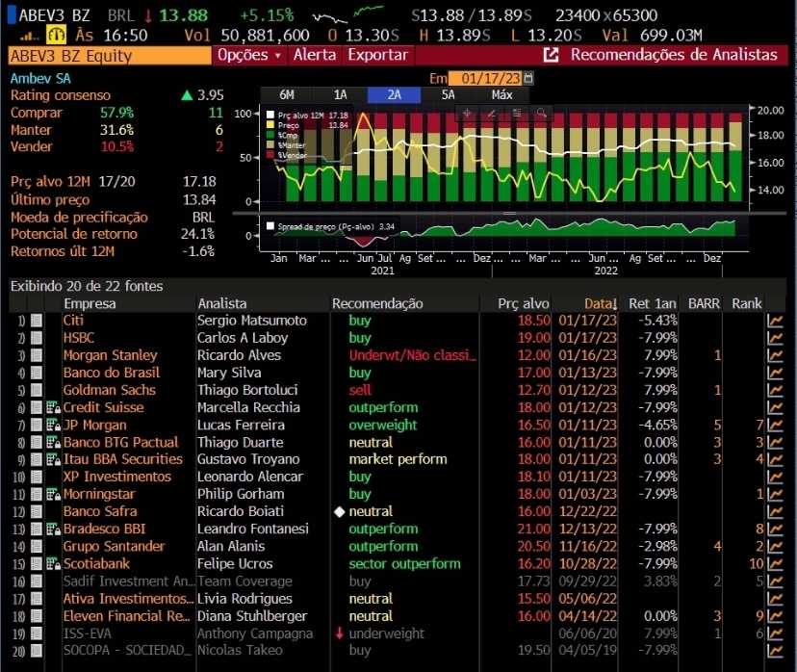Open report document icon beside Credit Suisse
Viewport: 797px width, 672px height.
[53, 407]
